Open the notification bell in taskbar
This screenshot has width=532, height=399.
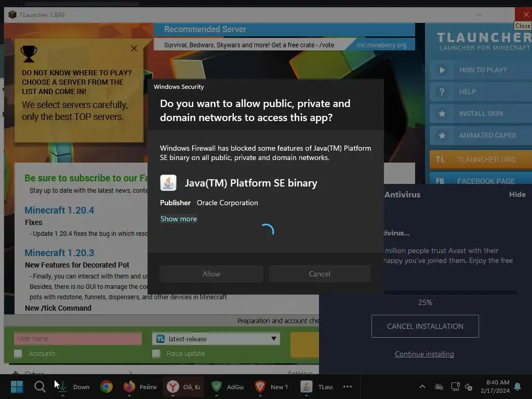point(517,387)
